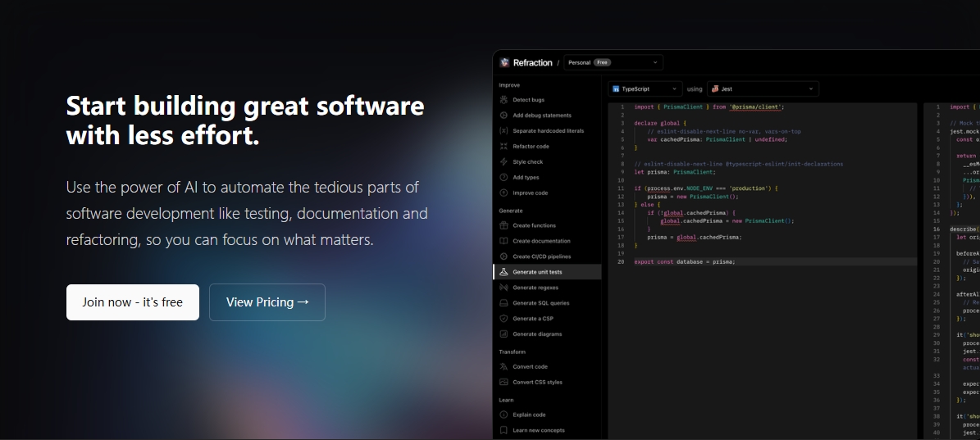Select Learn new concepts item
This screenshot has width=980, height=440.
548,430
